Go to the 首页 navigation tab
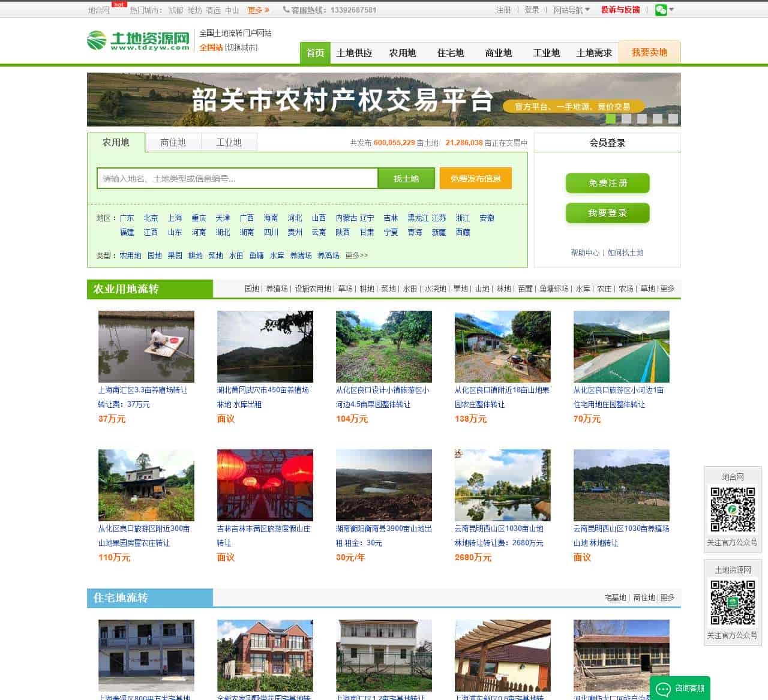The width and height of the screenshot is (768, 700). click(315, 53)
